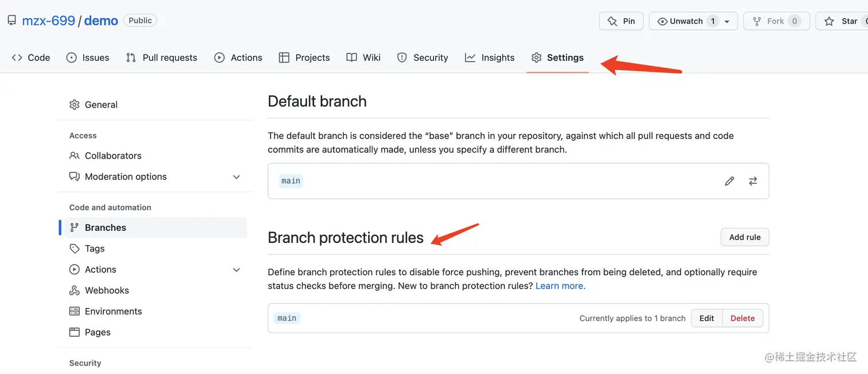Expand the sidebar Actions chevron
The image size is (868, 374).
pyautogui.click(x=236, y=269)
